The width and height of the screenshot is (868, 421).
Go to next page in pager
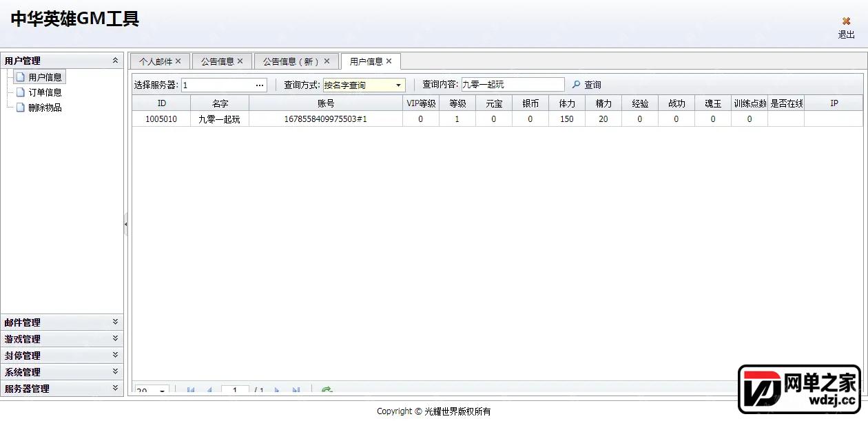(277, 391)
